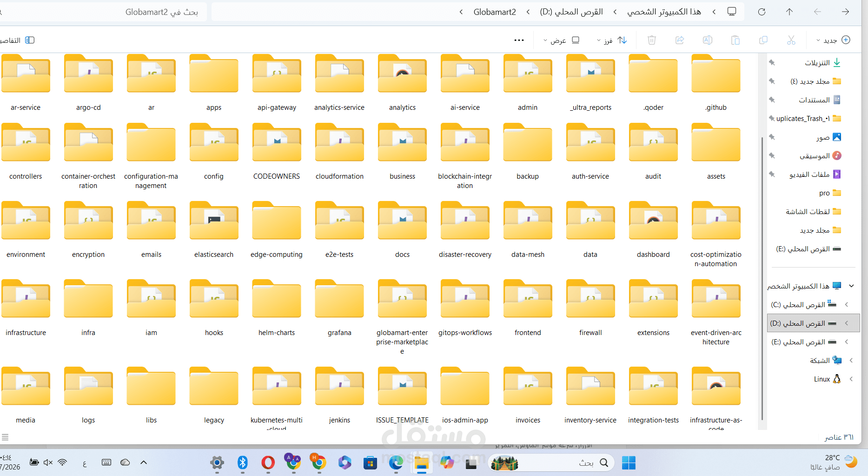Select the grafana folder

[339, 309]
